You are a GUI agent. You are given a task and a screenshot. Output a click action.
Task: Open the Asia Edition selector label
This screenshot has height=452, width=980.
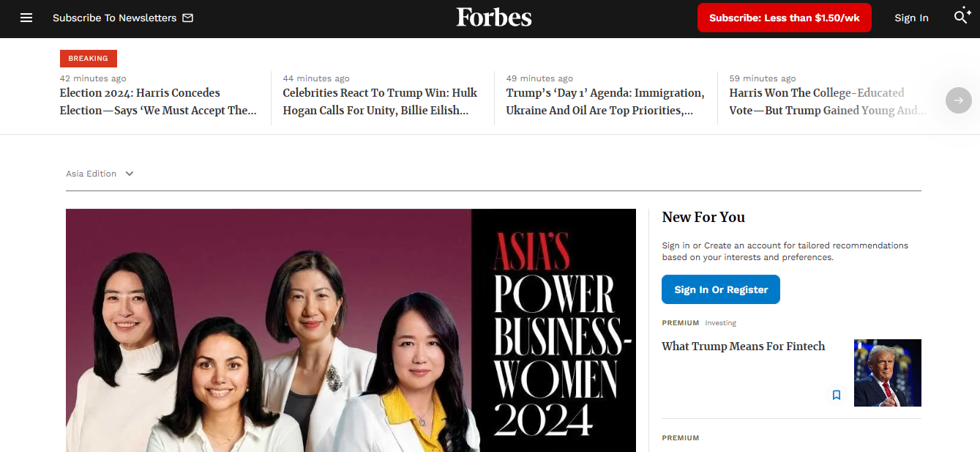point(91,174)
